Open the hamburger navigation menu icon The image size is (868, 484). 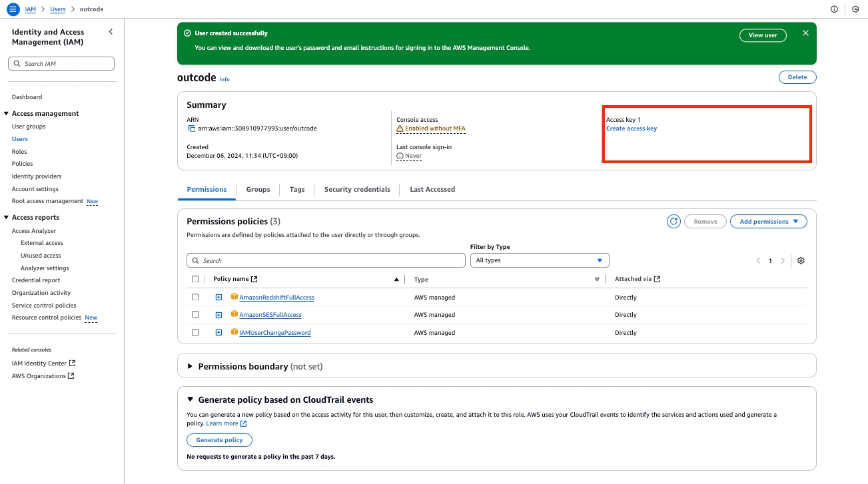coord(13,9)
